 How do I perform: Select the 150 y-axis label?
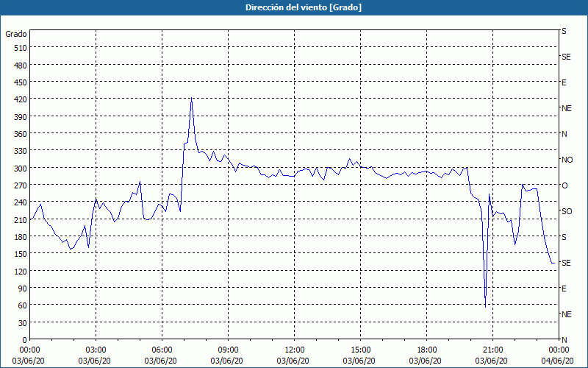click(x=21, y=254)
